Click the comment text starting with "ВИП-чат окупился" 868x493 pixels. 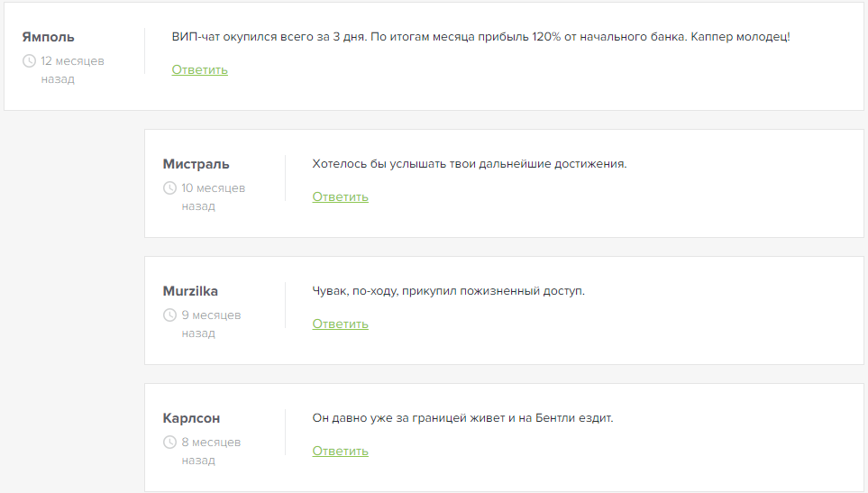(480, 37)
